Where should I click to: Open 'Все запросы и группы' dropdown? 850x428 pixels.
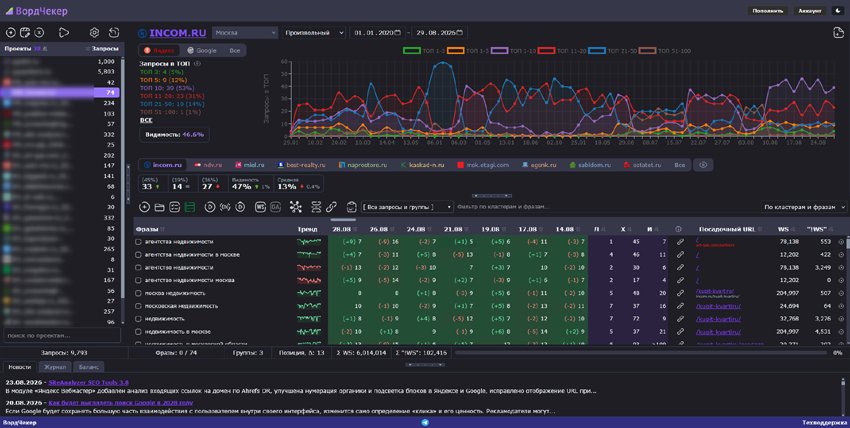pos(407,207)
